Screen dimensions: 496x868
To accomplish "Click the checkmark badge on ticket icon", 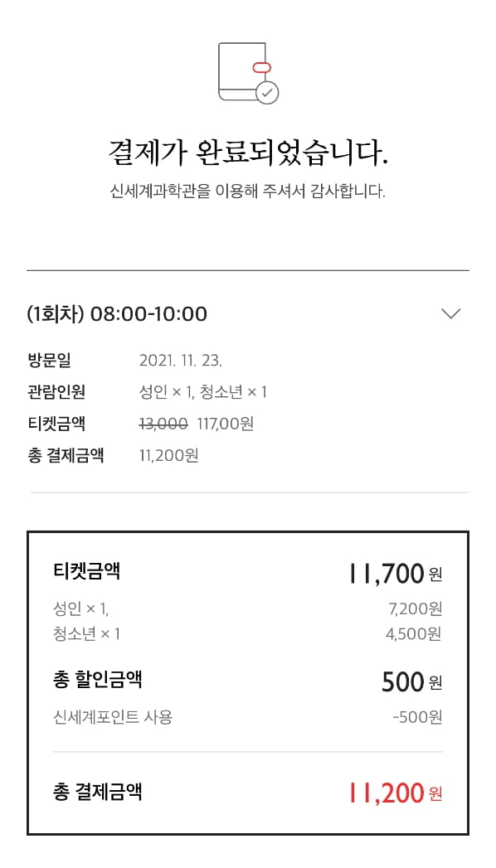I will coord(267,93).
